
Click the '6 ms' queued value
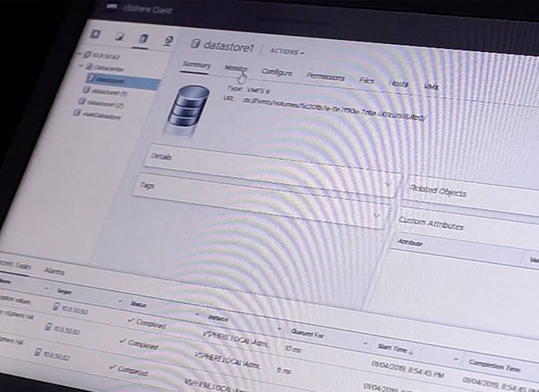(x=283, y=370)
